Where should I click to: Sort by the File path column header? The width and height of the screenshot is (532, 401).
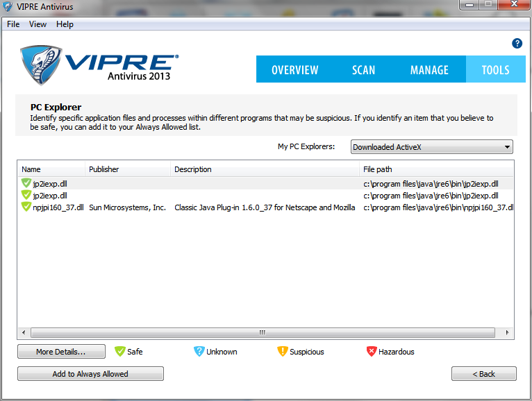point(436,169)
